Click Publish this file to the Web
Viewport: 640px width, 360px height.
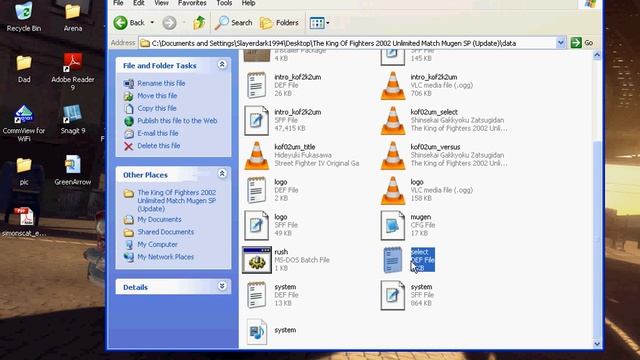(x=177, y=121)
